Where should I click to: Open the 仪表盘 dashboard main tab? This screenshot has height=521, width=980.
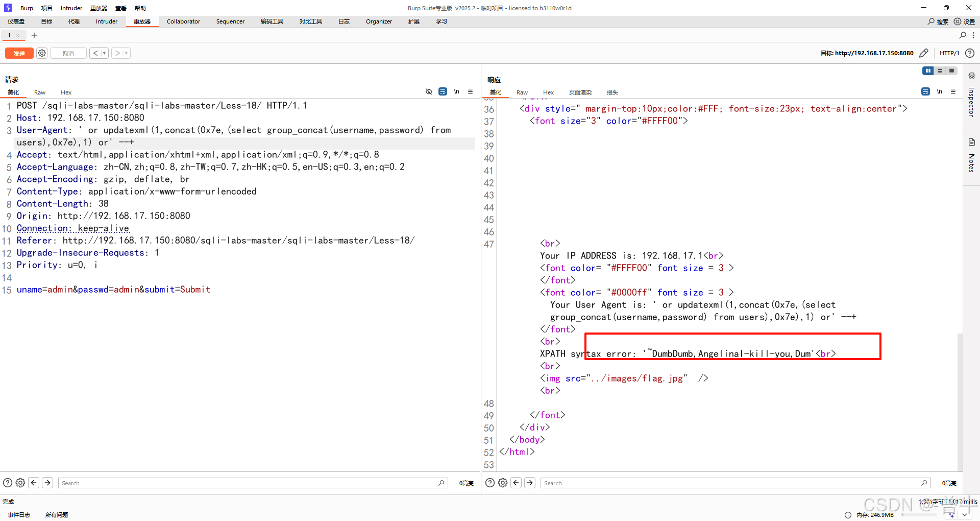coord(16,21)
